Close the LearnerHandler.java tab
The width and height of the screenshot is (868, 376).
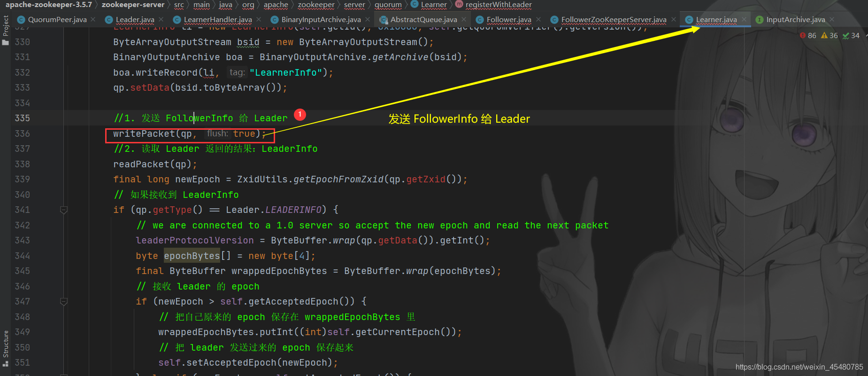click(259, 19)
